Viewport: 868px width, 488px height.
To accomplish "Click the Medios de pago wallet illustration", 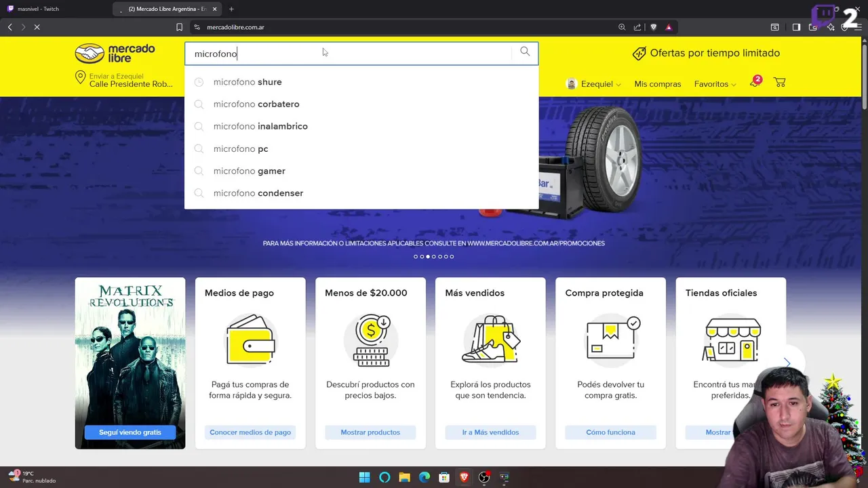I will point(250,340).
